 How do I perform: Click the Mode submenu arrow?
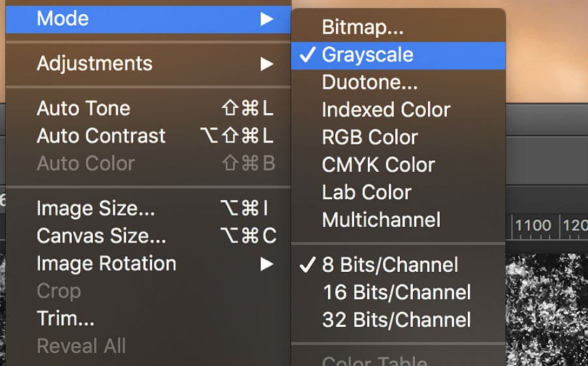point(266,19)
